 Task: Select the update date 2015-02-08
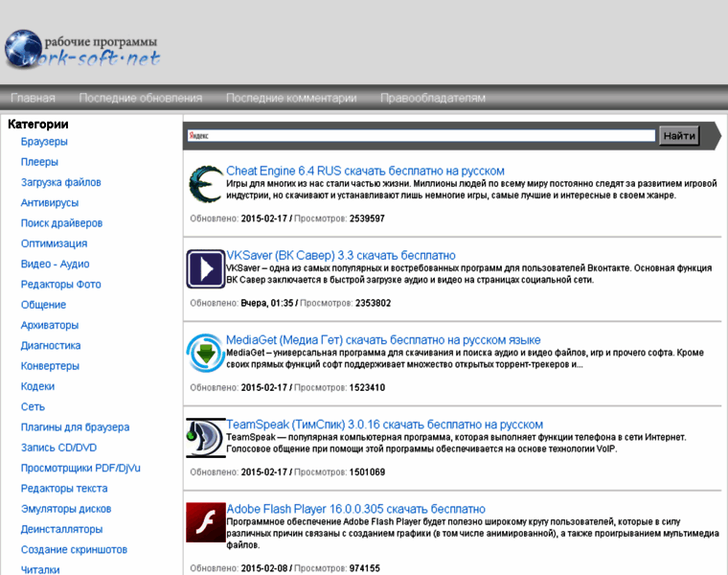pyautogui.click(x=264, y=568)
